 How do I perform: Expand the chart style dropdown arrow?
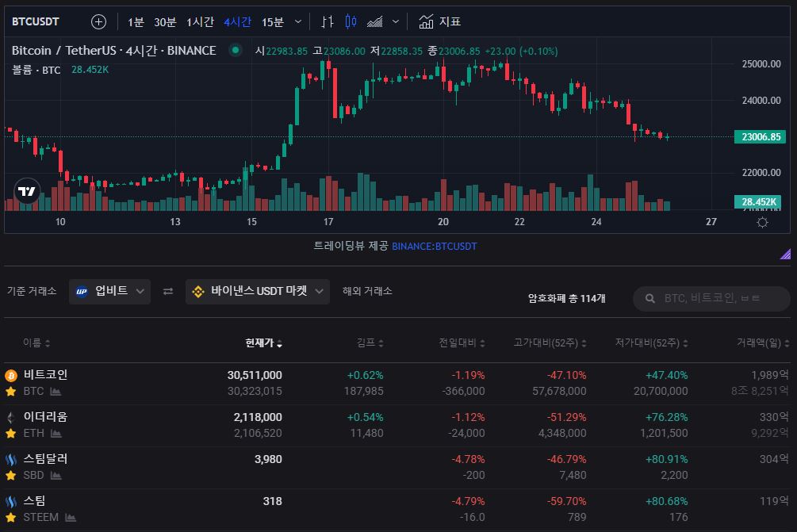396,22
